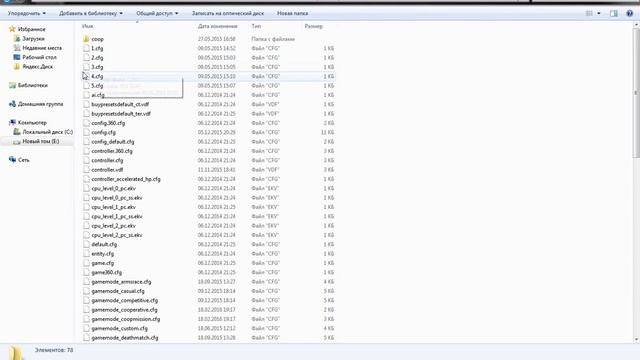Select gamemode_coopmission.cfg file name
Image resolution: width=640 pixels, height=360 pixels.
[126, 319]
